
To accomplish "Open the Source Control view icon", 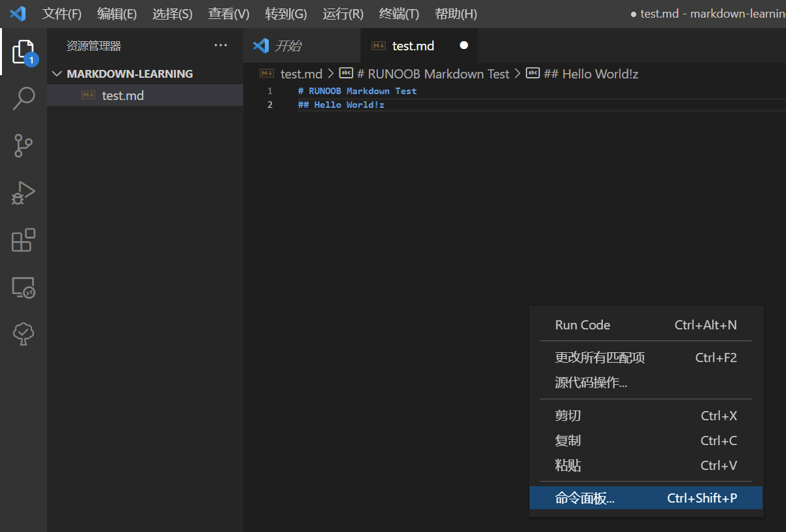I will click(24, 146).
